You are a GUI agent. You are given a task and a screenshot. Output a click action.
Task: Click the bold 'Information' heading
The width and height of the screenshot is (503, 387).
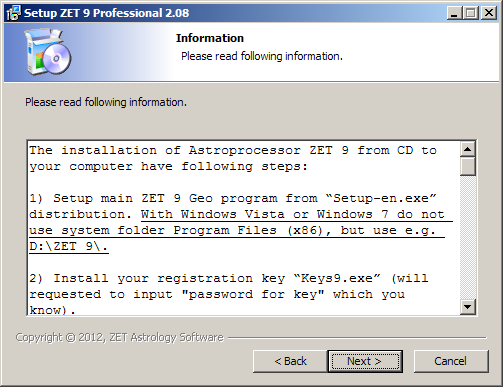coord(210,38)
